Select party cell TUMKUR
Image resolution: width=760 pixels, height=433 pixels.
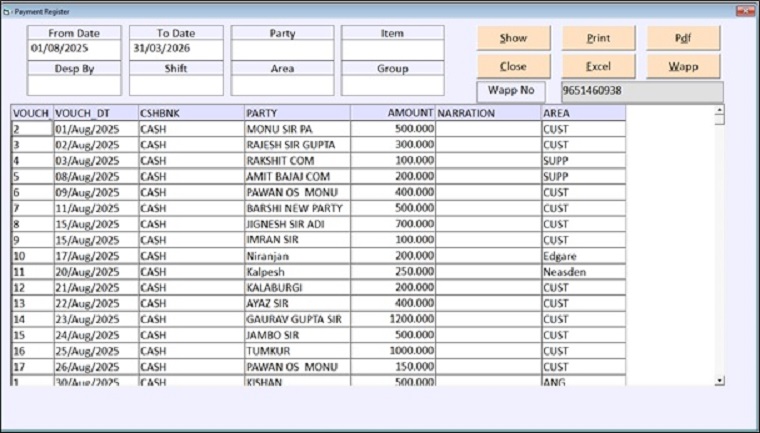coord(298,351)
